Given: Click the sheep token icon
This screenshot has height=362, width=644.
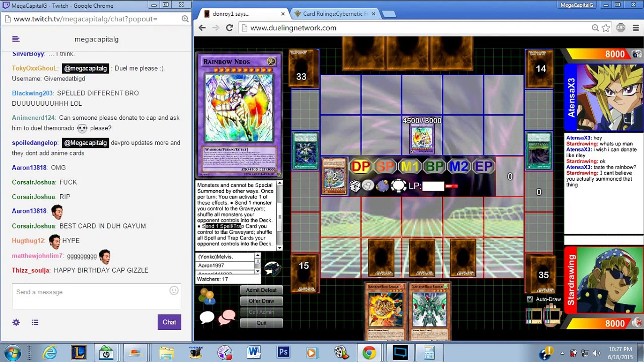Looking at the screenshot, I should coord(382,186).
